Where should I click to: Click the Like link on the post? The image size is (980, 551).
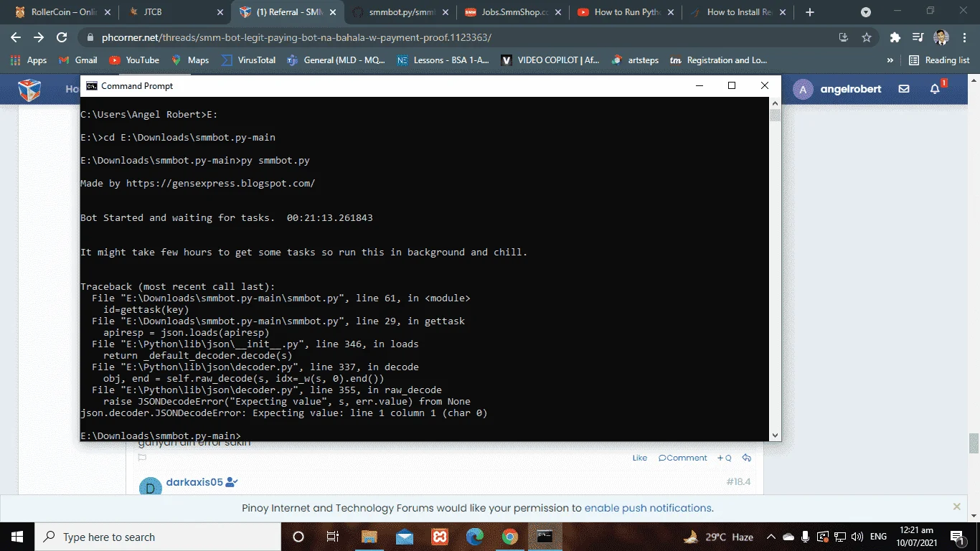(x=640, y=458)
